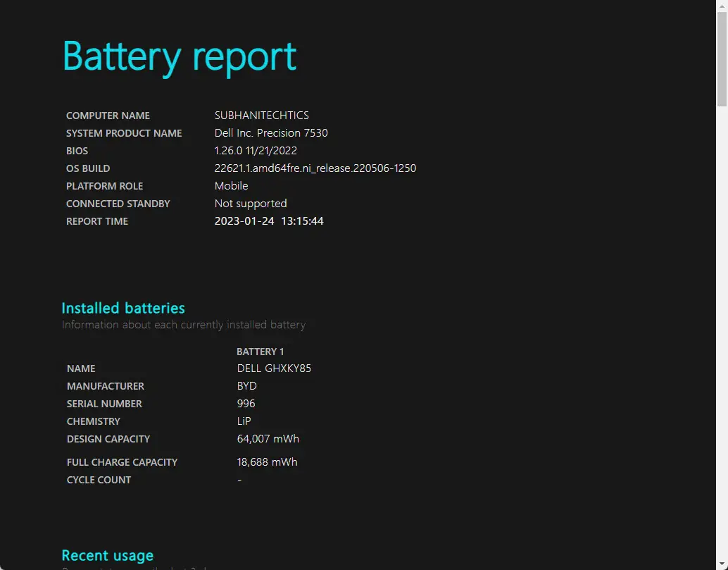
Task: Select the 'COMPUTER NAME' label
Action: point(108,116)
